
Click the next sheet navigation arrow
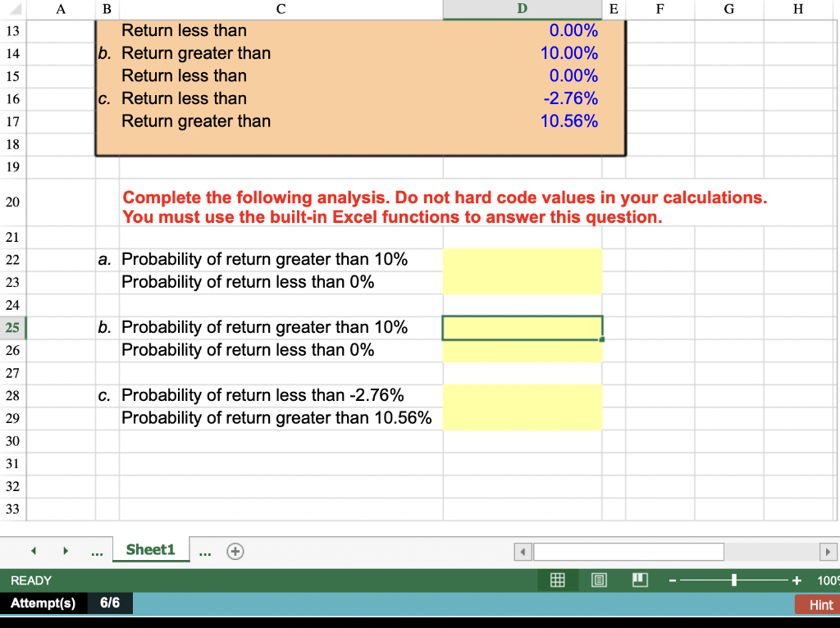tap(66, 551)
